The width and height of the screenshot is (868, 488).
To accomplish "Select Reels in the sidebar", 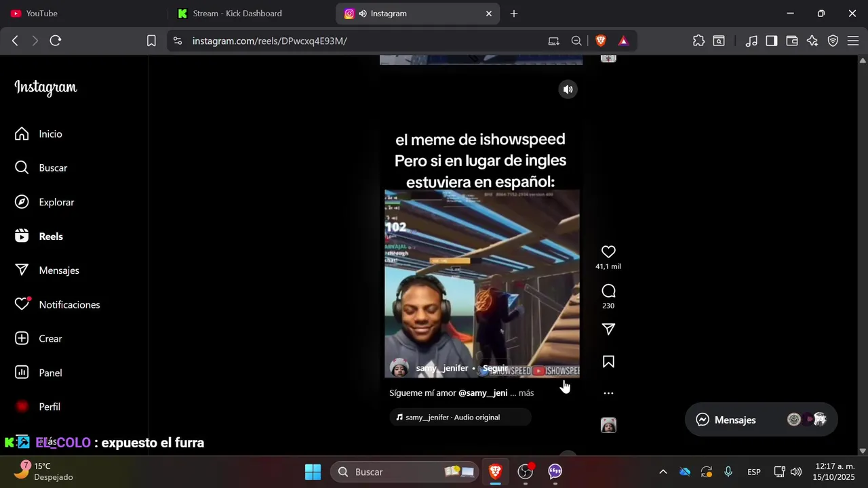I will [51, 237].
